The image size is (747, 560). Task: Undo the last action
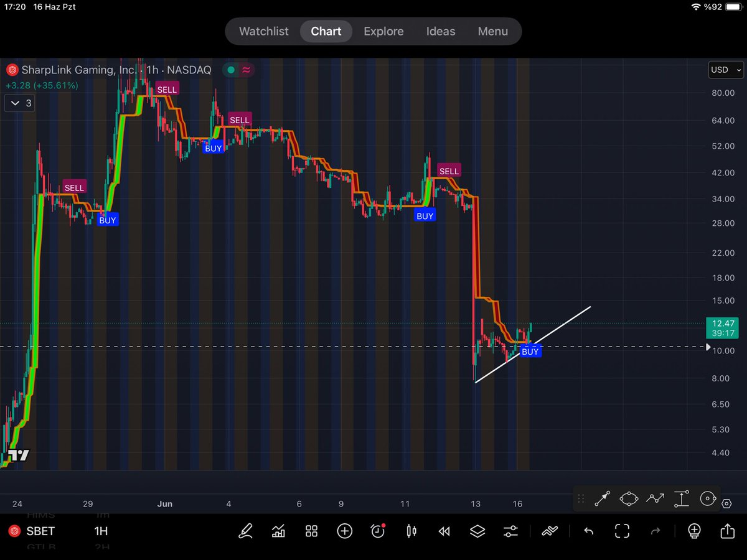[x=588, y=531]
